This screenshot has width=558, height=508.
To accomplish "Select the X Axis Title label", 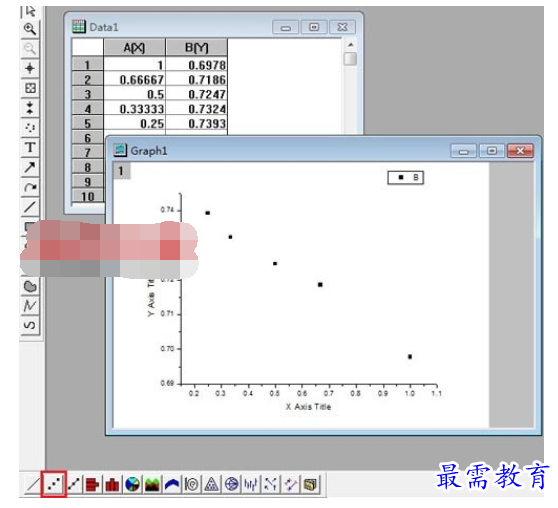I will pyautogui.click(x=309, y=407).
